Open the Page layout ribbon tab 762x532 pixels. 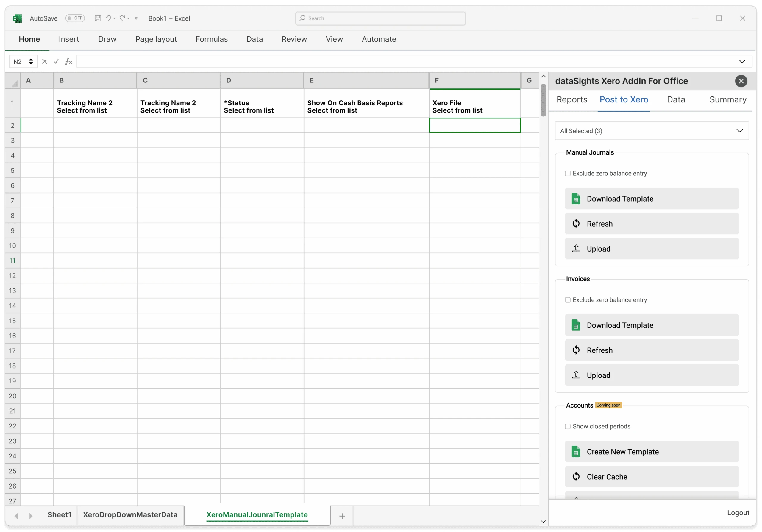point(156,39)
